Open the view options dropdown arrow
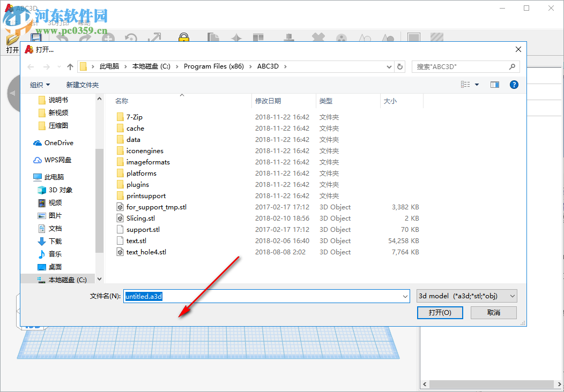 tap(477, 85)
